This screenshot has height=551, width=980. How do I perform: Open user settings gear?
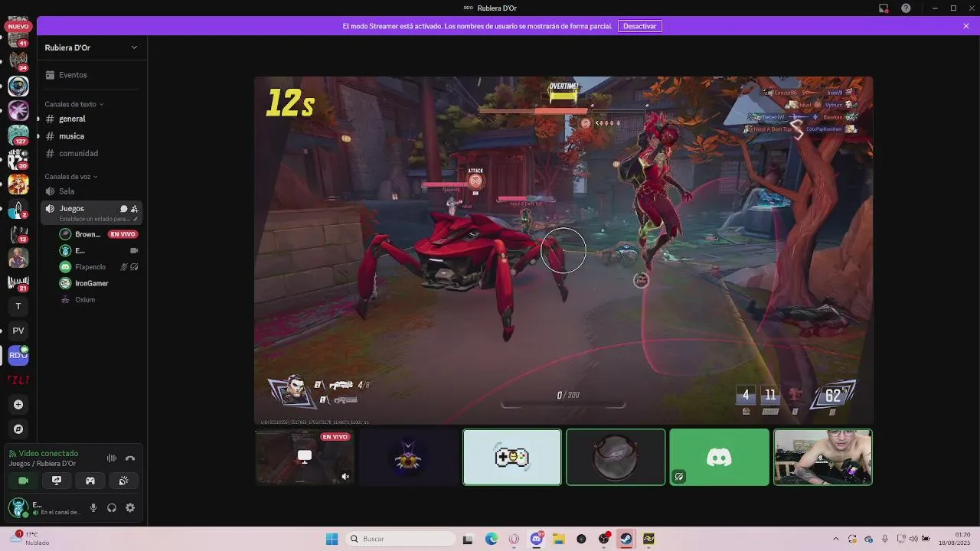(x=130, y=508)
